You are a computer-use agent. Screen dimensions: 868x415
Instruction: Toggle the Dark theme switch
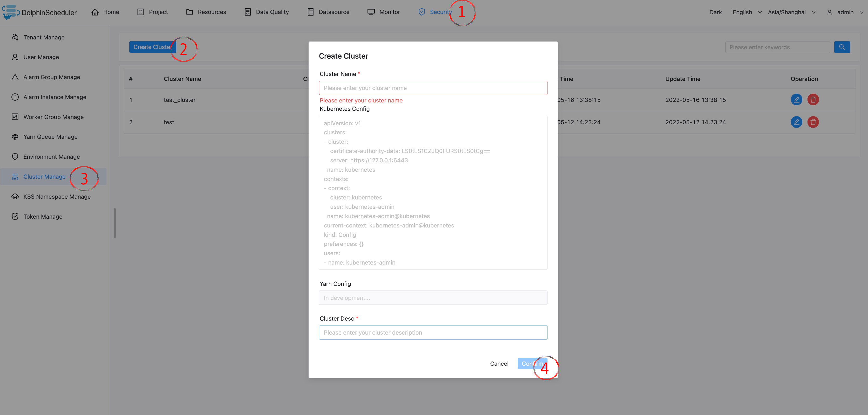(715, 12)
